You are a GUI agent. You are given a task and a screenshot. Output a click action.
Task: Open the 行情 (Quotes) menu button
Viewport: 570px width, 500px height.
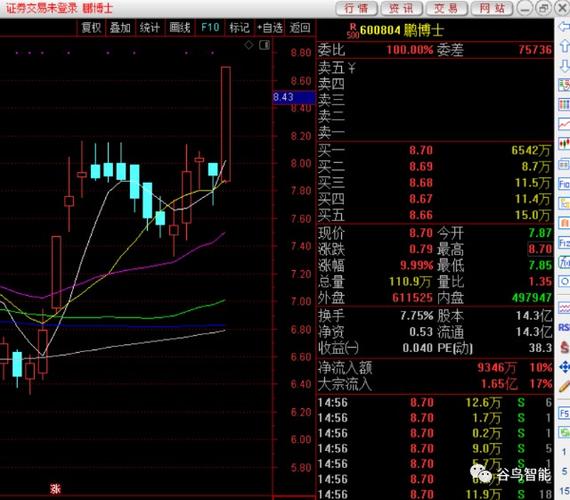click(356, 8)
